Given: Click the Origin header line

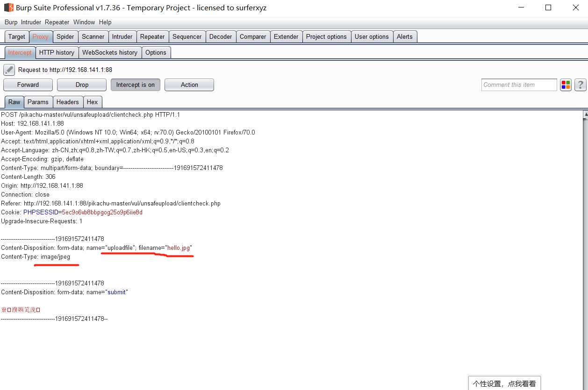Looking at the screenshot, I should (42, 185).
